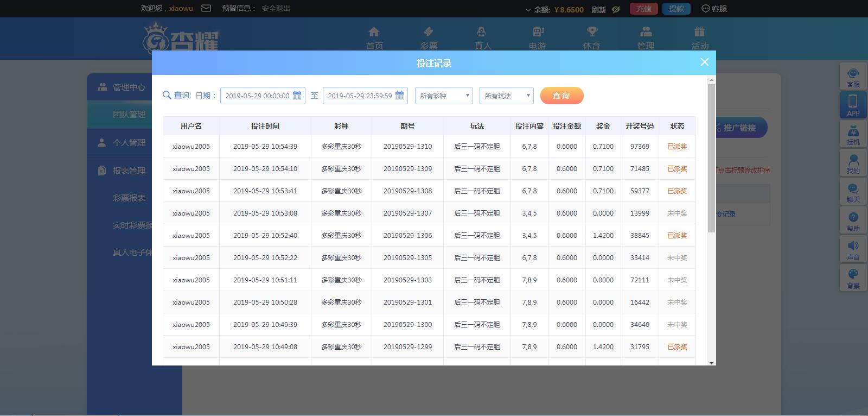The width and height of the screenshot is (868, 416).
Task: Click the red 充值 recharge button
Action: (x=644, y=9)
